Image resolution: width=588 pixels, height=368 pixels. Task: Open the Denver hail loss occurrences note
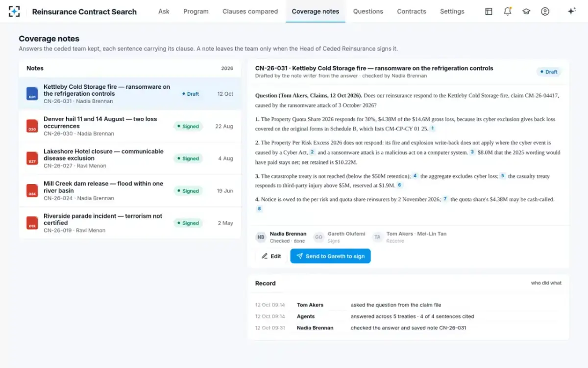click(130, 126)
